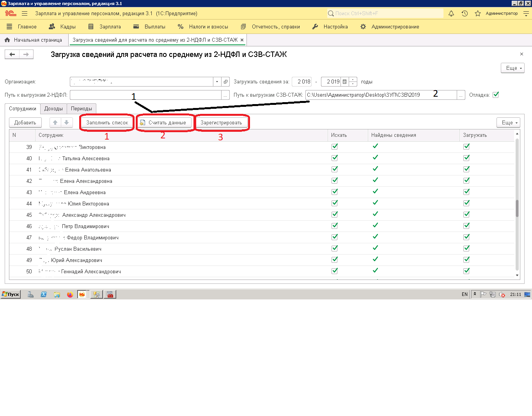532x416 pixels.
Task: Toggle Искать for Елена Александровна
Action: coord(334,181)
